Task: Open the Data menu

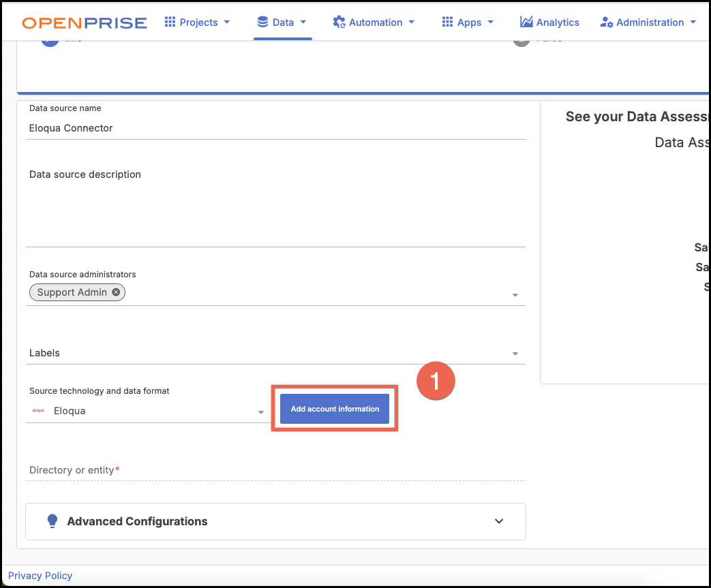Action: [x=282, y=22]
